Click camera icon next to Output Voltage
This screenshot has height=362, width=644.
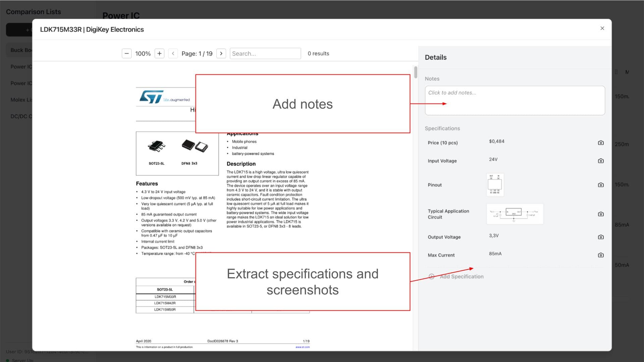601,237
